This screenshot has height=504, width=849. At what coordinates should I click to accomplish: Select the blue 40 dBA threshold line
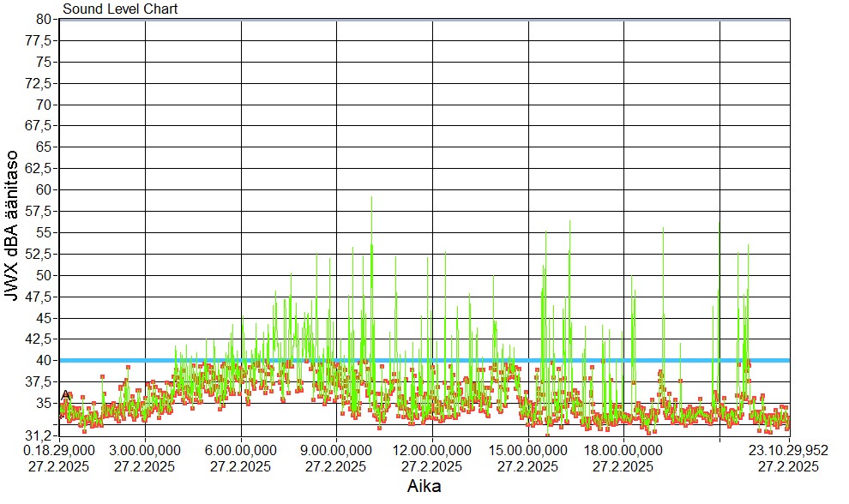pyautogui.click(x=424, y=361)
